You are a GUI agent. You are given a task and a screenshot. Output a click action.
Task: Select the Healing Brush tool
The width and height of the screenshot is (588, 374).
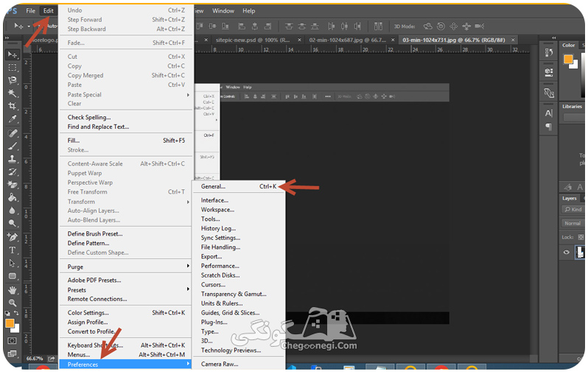pyautogui.click(x=13, y=133)
